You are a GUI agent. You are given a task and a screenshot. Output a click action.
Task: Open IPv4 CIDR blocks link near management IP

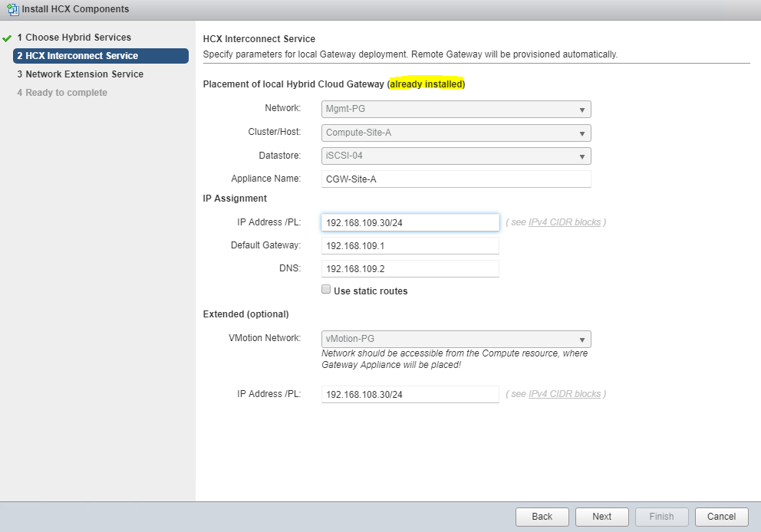click(x=564, y=222)
